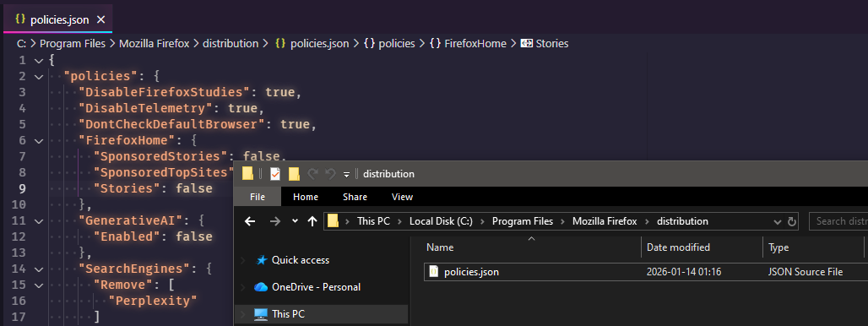Click policies.json in the editor breadcrumb
The width and height of the screenshot is (868, 326).
319,43
